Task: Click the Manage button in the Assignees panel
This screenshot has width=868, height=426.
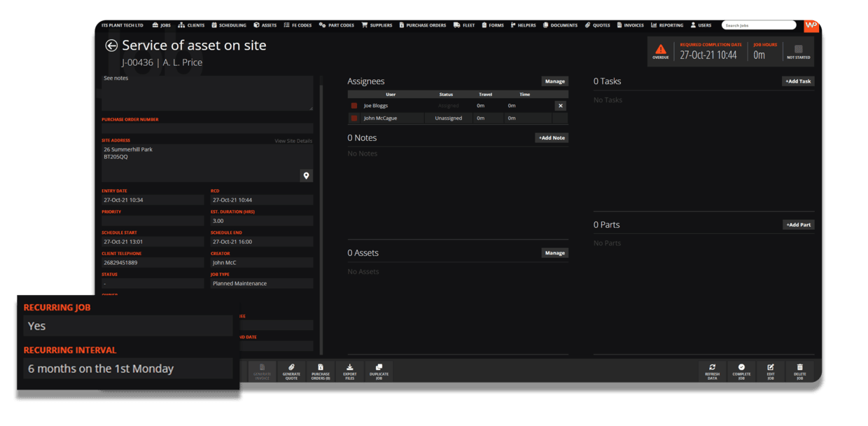Action: pyautogui.click(x=554, y=81)
